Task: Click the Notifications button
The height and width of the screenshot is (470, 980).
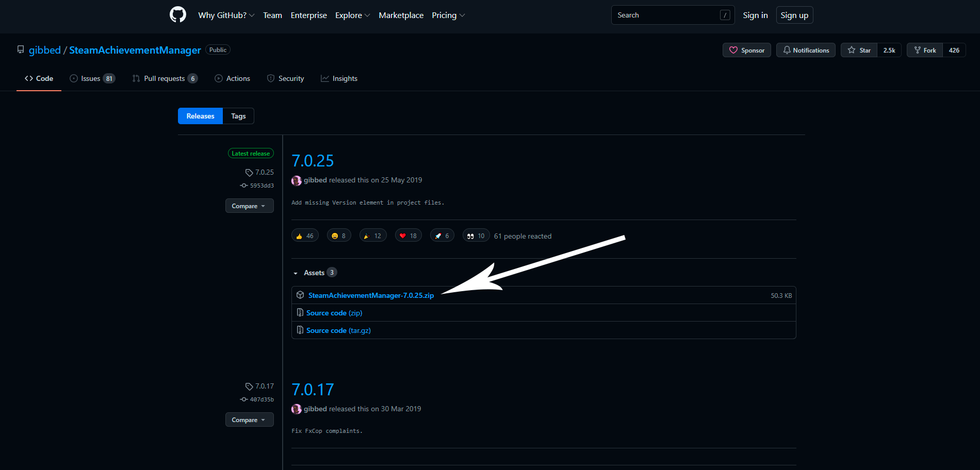Action: 806,50
